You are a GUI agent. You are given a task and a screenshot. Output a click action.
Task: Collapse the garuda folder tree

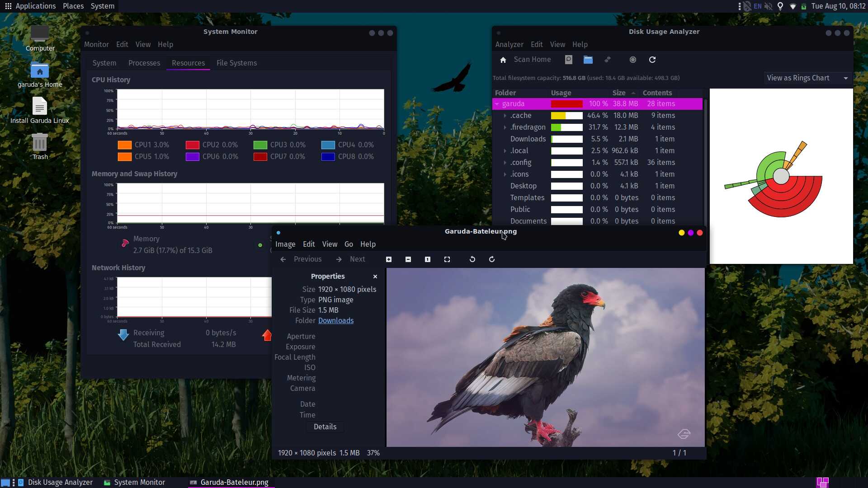tap(497, 104)
